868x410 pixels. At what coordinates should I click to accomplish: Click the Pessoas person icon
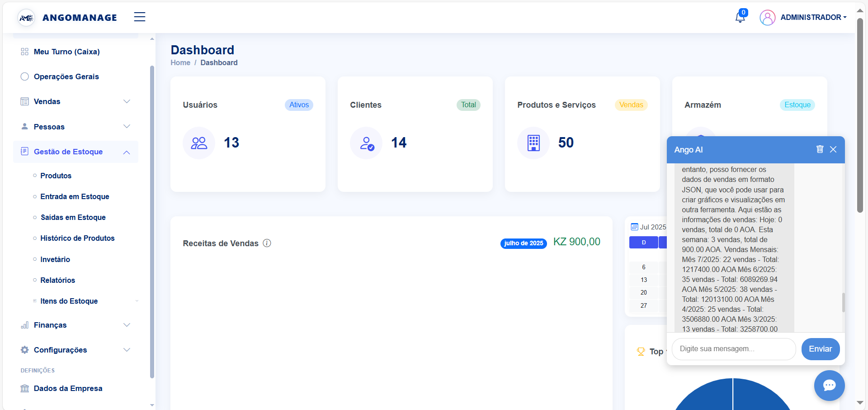[24, 127]
